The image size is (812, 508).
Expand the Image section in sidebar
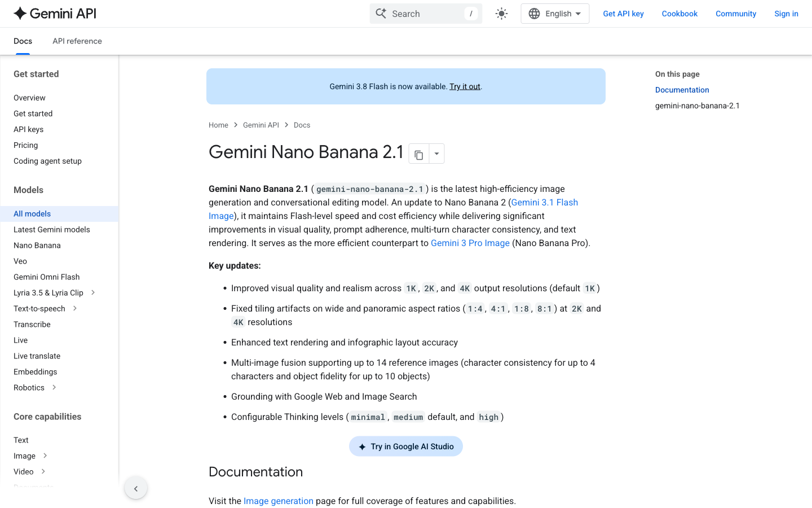coord(45,456)
